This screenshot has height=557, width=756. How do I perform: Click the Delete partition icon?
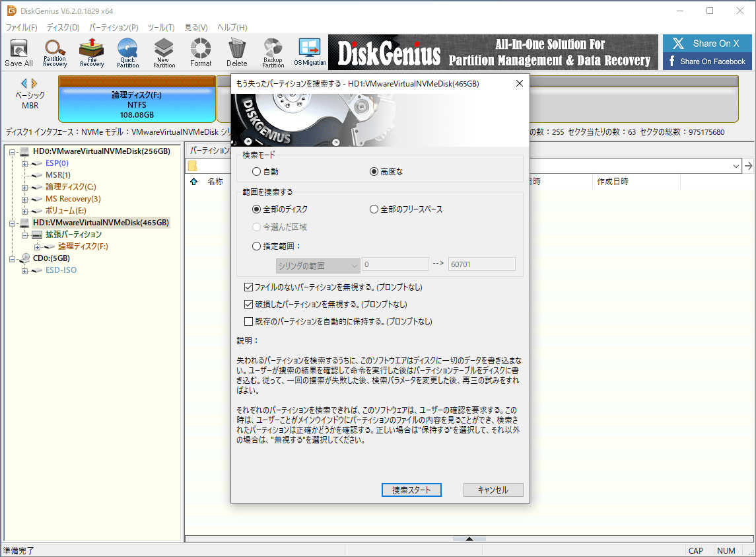pos(237,53)
